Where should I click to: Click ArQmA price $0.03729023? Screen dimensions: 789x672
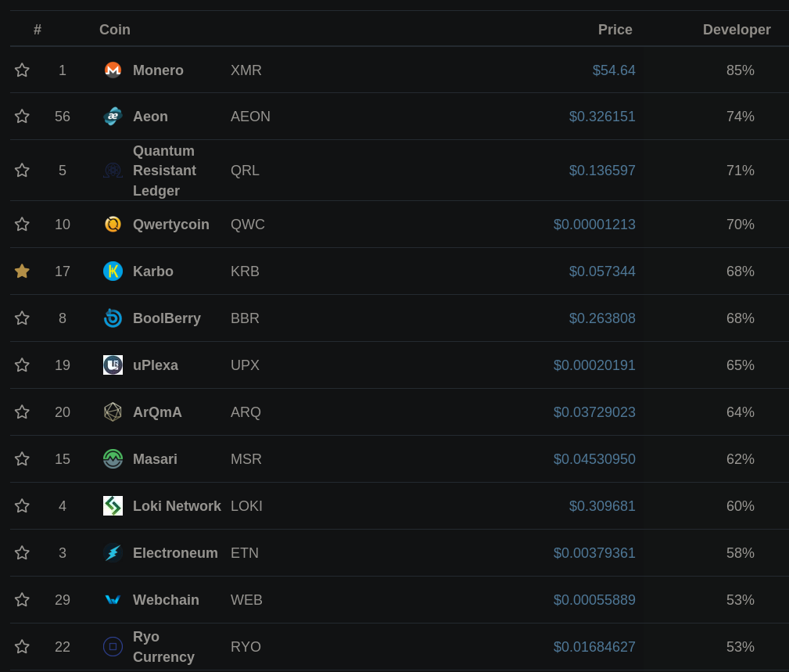click(x=594, y=411)
